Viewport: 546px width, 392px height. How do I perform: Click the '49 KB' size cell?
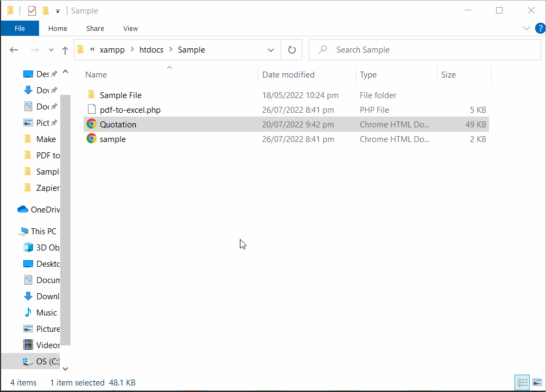(x=475, y=125)
